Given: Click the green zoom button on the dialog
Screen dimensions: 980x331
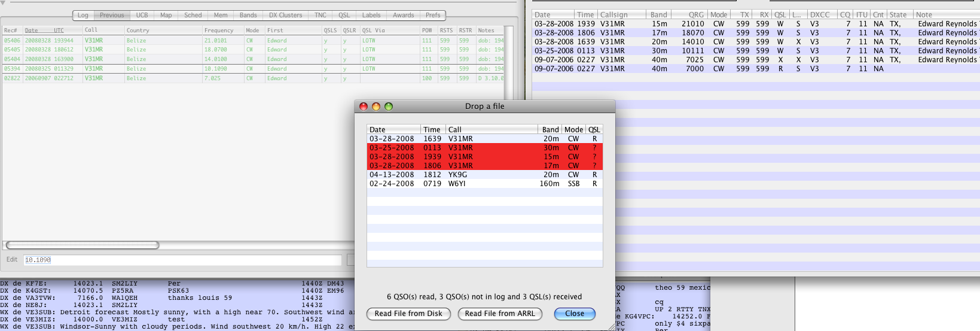Looking at the screenshot, I should tap(389, 107).
